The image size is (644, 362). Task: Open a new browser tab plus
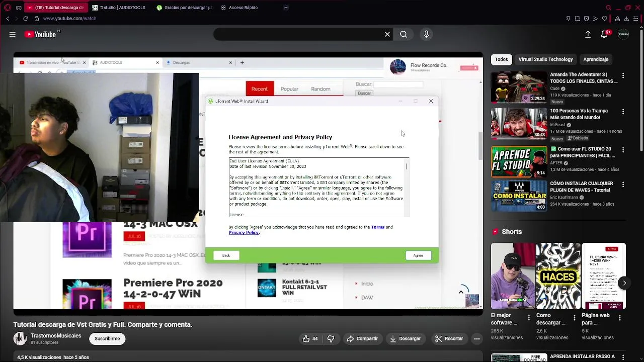pyautogui.click(x=286, y=8)
